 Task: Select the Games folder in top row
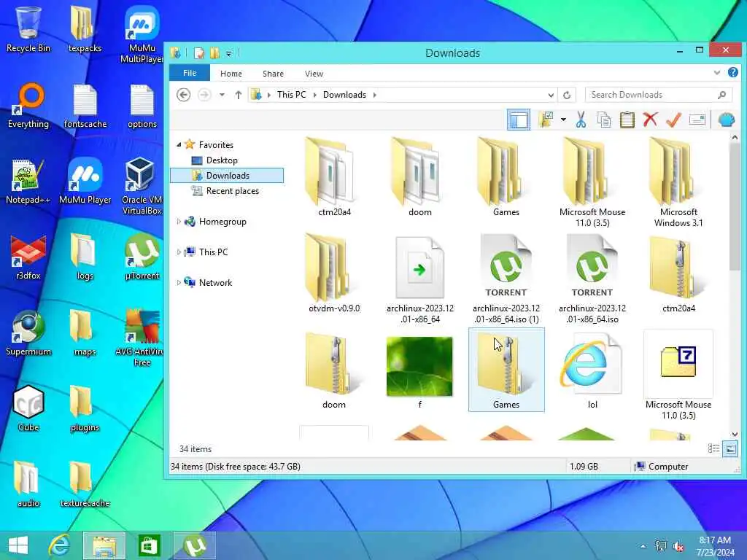506,178
